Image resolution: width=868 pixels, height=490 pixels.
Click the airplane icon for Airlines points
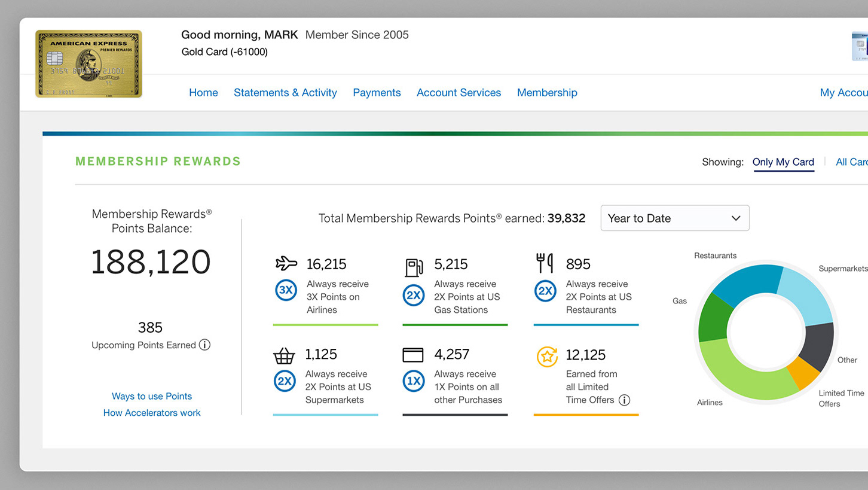click(286, 263)
